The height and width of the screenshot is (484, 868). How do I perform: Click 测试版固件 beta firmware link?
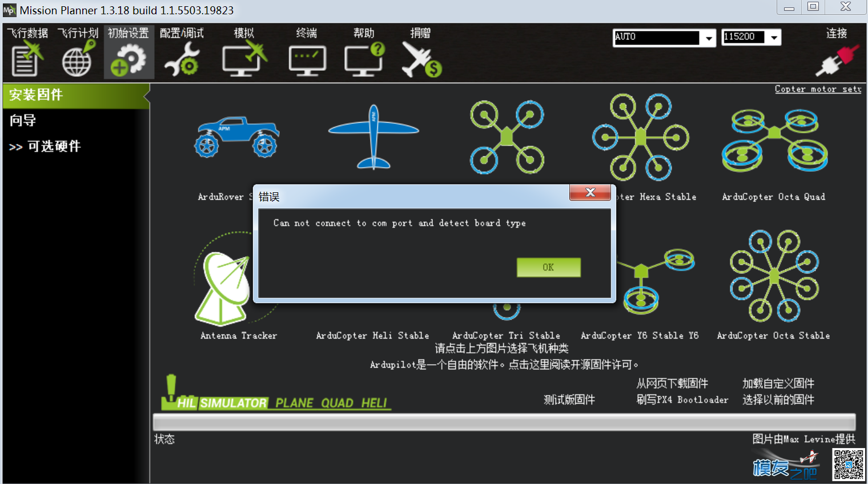pos(569,400)
